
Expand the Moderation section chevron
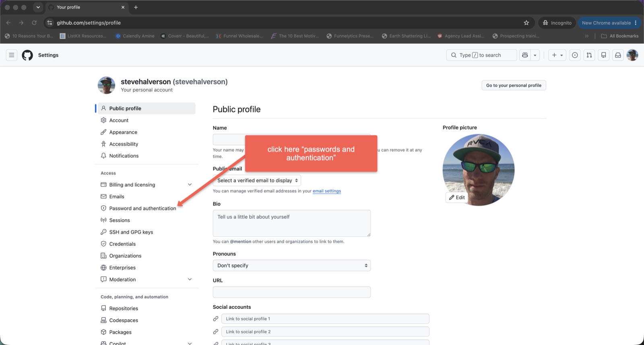point(190,279)
